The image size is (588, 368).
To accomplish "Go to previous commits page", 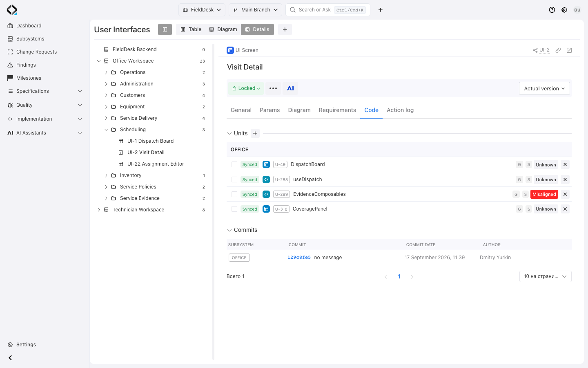I will pyautogui.click(x=385, y=277).
